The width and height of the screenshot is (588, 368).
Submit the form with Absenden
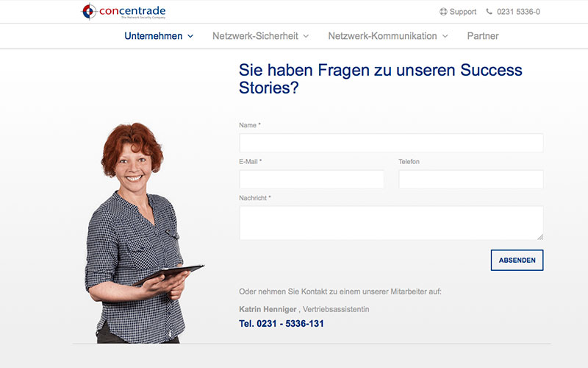[x=517, y=260]
